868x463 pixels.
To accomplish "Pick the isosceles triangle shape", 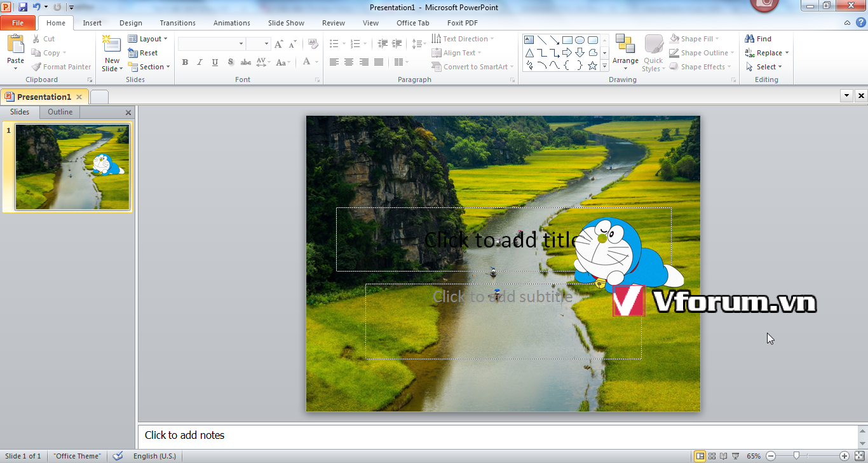I will point(529,52).
